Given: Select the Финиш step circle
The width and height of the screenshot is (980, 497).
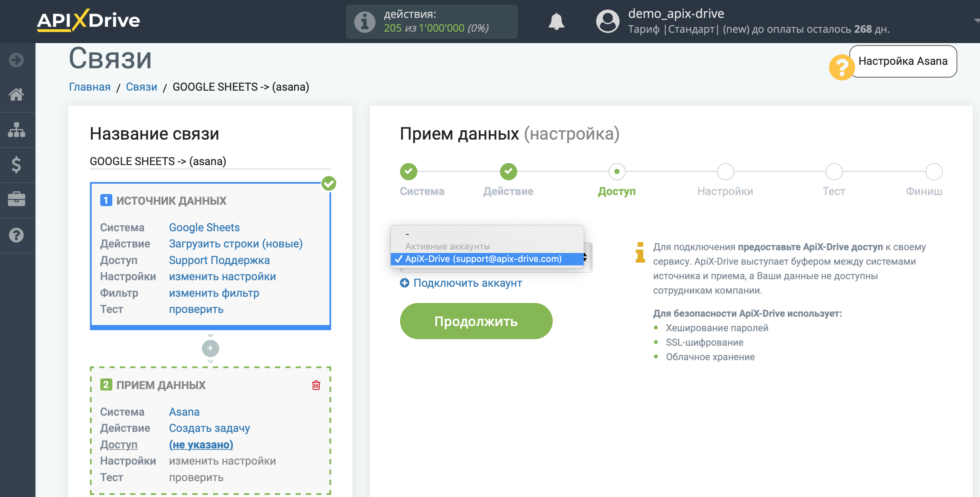Looking at the screenshot, I should pos(933,172).
